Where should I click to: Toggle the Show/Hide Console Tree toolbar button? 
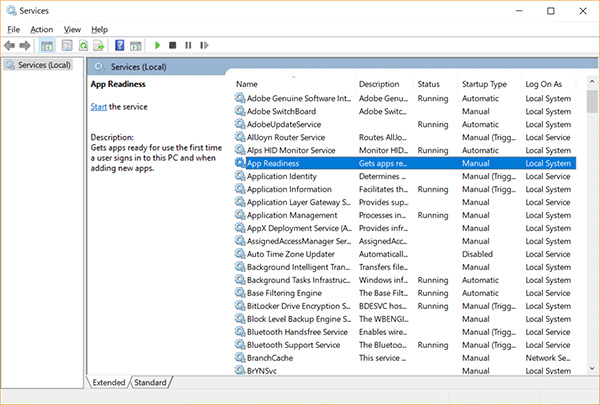[x=47, y=45]
